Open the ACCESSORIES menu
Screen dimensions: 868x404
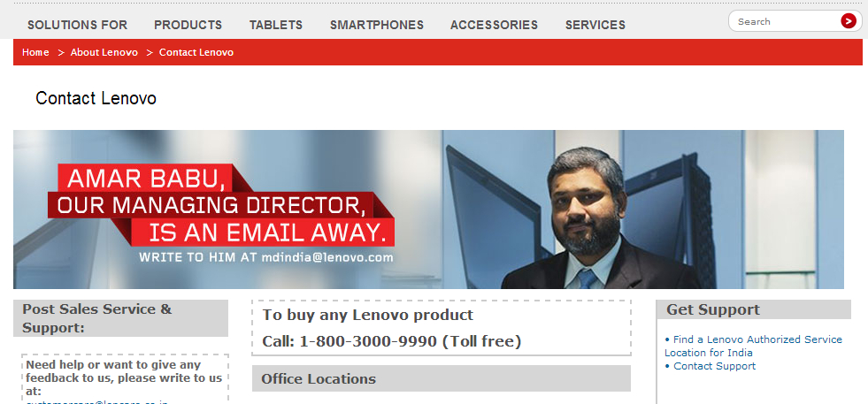pyautogui.click(x=495, y=25)
